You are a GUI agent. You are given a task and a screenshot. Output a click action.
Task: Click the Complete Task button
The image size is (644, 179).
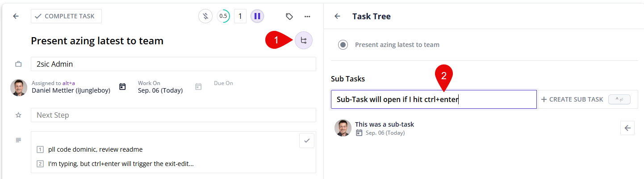(66, 16)
